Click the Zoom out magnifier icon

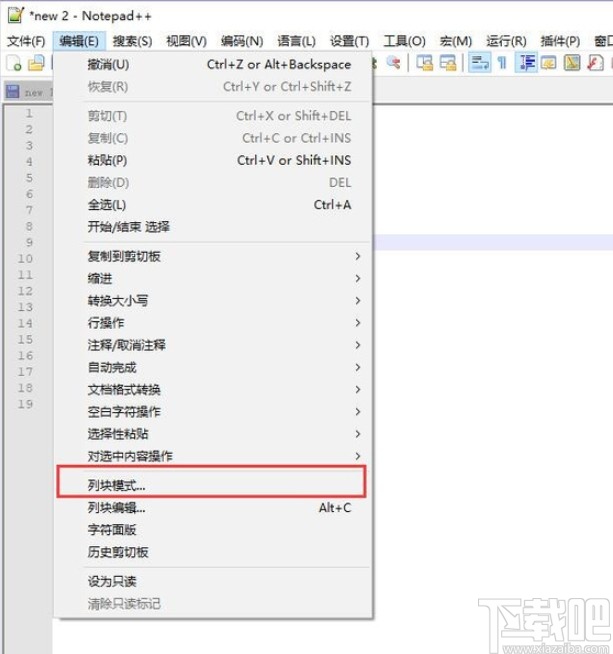[393, 63]
